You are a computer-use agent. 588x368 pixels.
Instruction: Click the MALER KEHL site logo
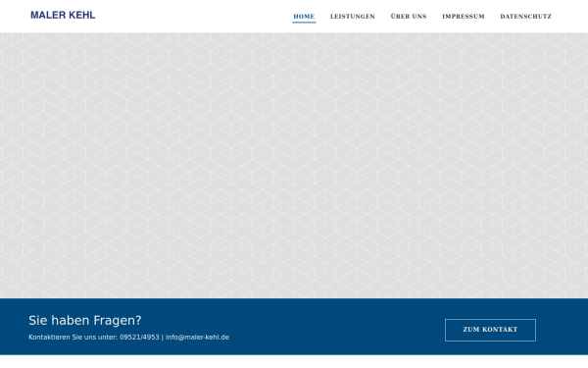pos(63,15)
